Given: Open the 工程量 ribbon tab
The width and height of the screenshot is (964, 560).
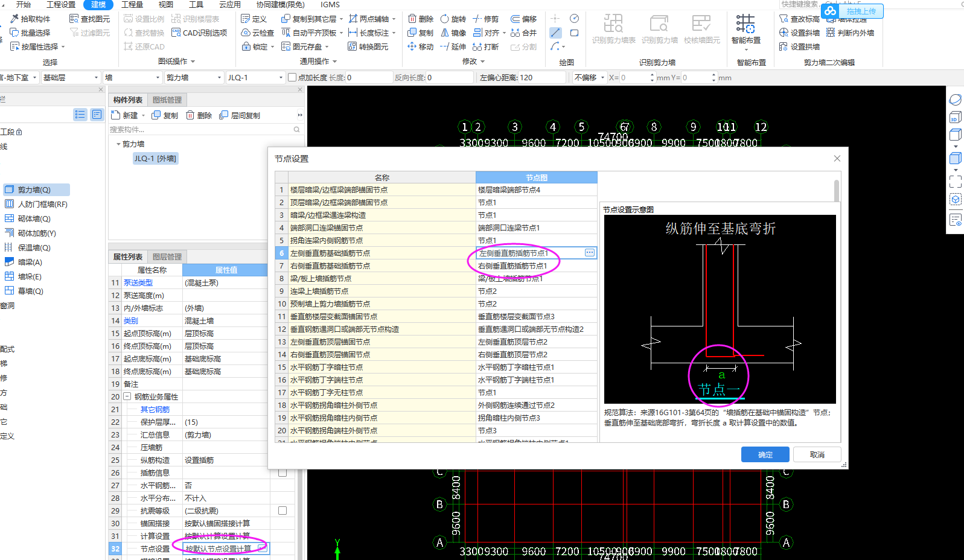Looking at the screenshot, I should [x=132, y=4].
